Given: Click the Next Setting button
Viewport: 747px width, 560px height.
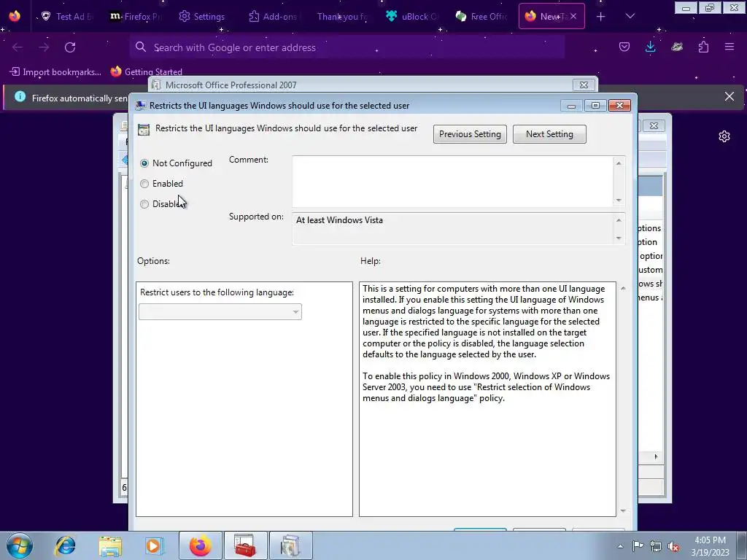Looking at the screenshot, I should pyautogui.click(x=549, y=134).
